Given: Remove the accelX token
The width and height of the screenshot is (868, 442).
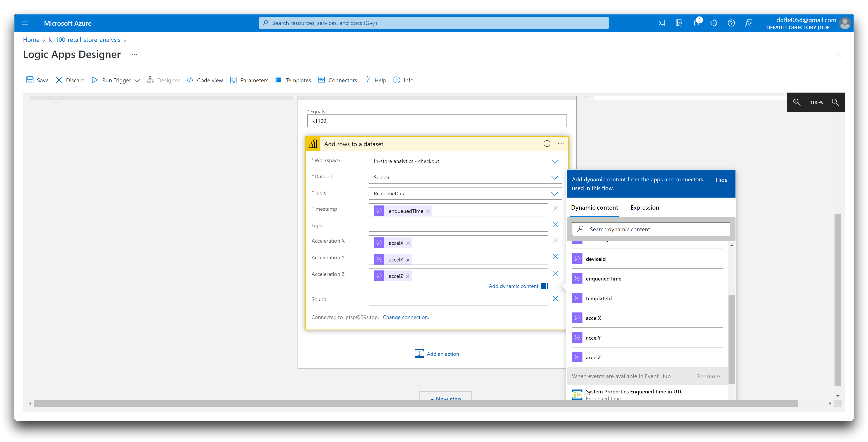Looking at the screenshot, I should pos(408,243).
